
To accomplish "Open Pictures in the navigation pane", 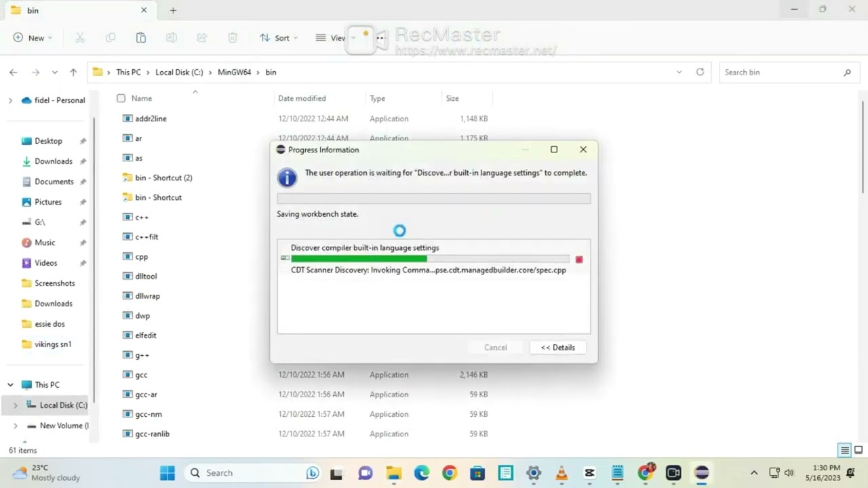I will 47,202.
